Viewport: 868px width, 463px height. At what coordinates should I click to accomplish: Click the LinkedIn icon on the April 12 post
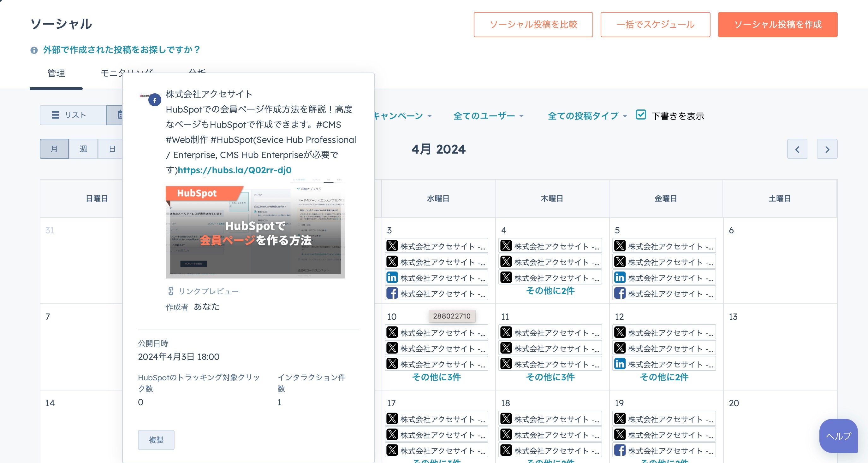pyautogui.click(x=620, y=364)
